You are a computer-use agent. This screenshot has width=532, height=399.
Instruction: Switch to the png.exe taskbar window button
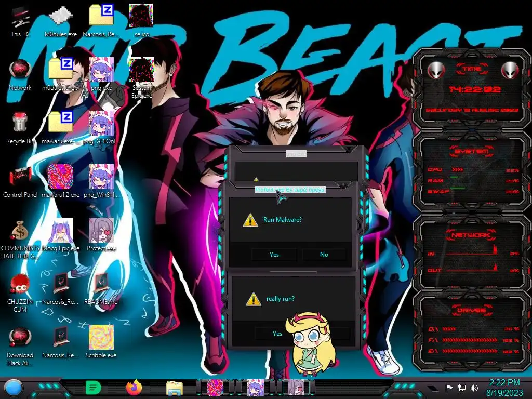click(256, 388)
